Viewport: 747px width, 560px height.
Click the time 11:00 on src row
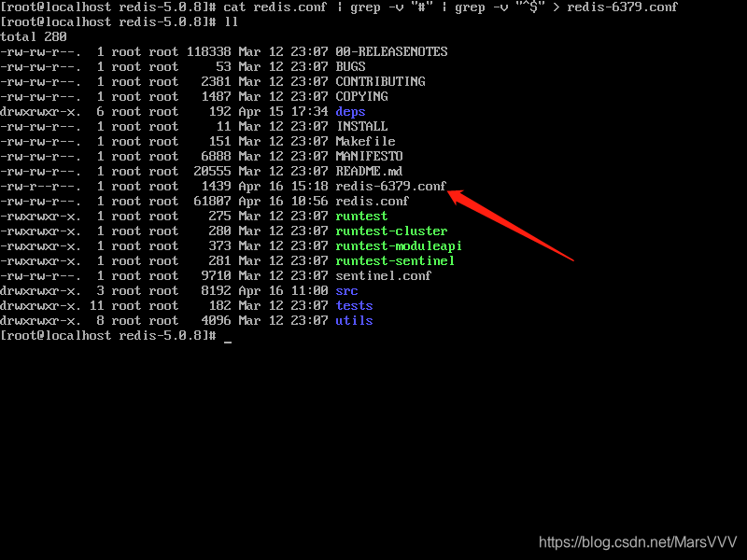tap(309, 291)
